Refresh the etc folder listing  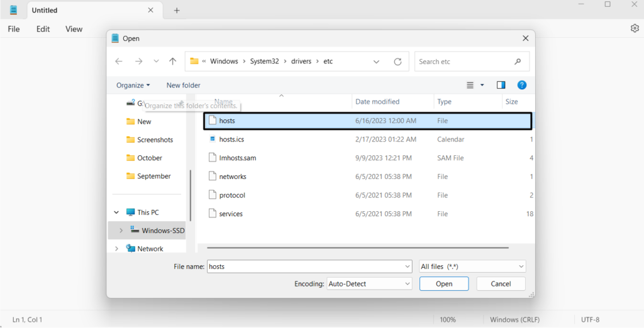(x=397, y=62)
